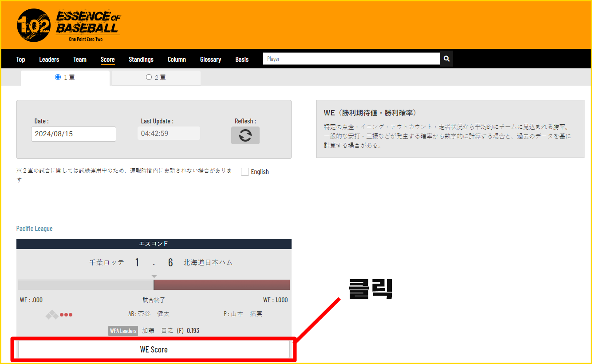The height and width of the screenshot is (364, 592).
Task: Click the WE : 1.000 value
Action: click(x=276, y=300)
